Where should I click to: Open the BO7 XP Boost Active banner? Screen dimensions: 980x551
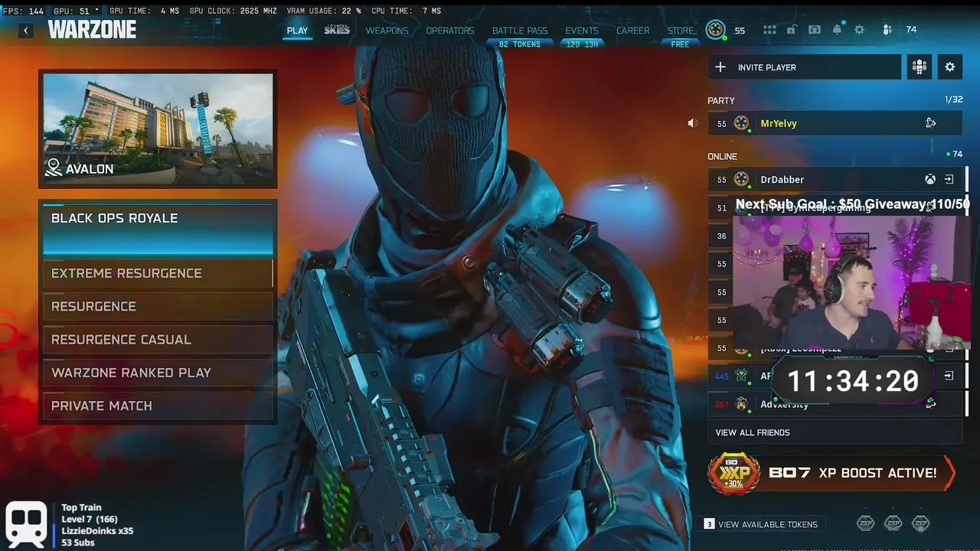(x=831, y=473)
